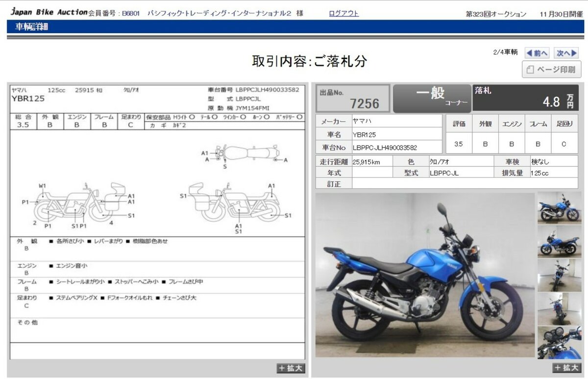Viewport: 588px width, 379px height.
Task: Click the 11月30日開催 date text
Action: click(561, 14)
